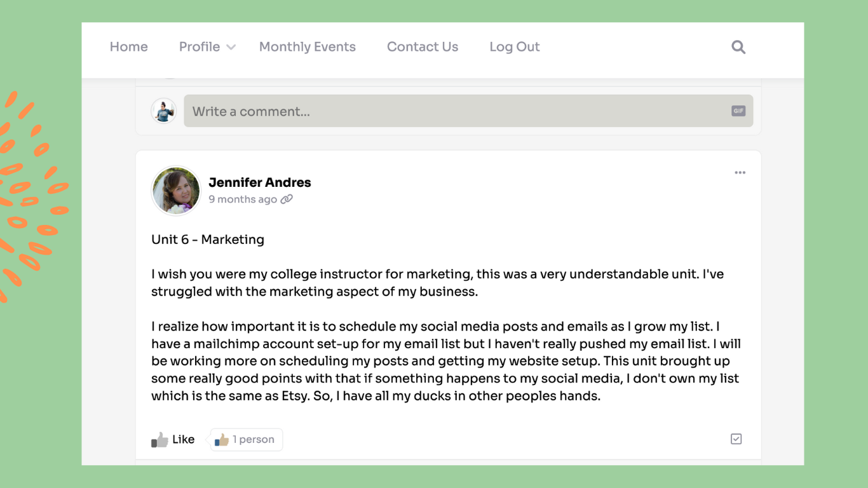Open Jennifer Andres profile picture
The width and height of the screenshot is (868, 488).
click(176, 191)
